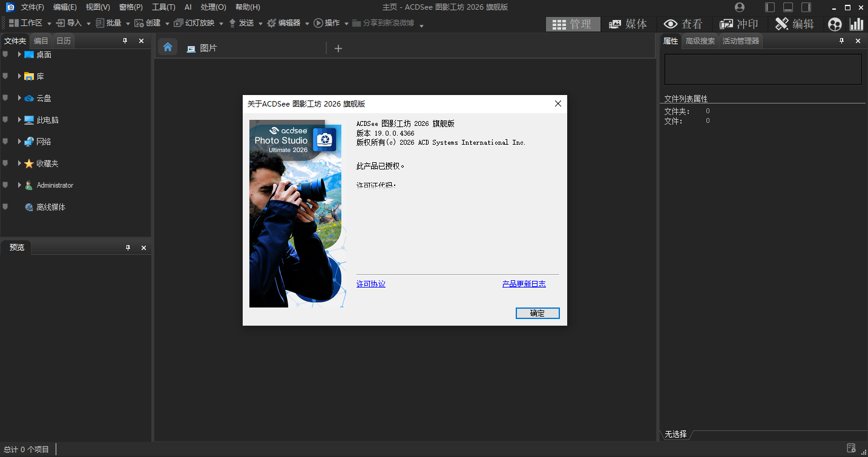Switch to the 高级搜索 tab
This screenshot has width=868, height=457.
tap(700, 41)
